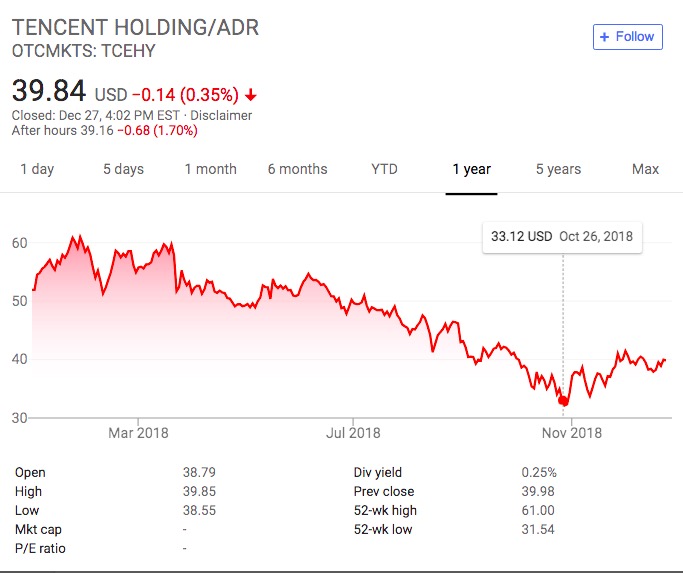Click the Jul 2018 axis label
Image resolution: width=683 pixels, height=573 pixels.
coord(353,433)
